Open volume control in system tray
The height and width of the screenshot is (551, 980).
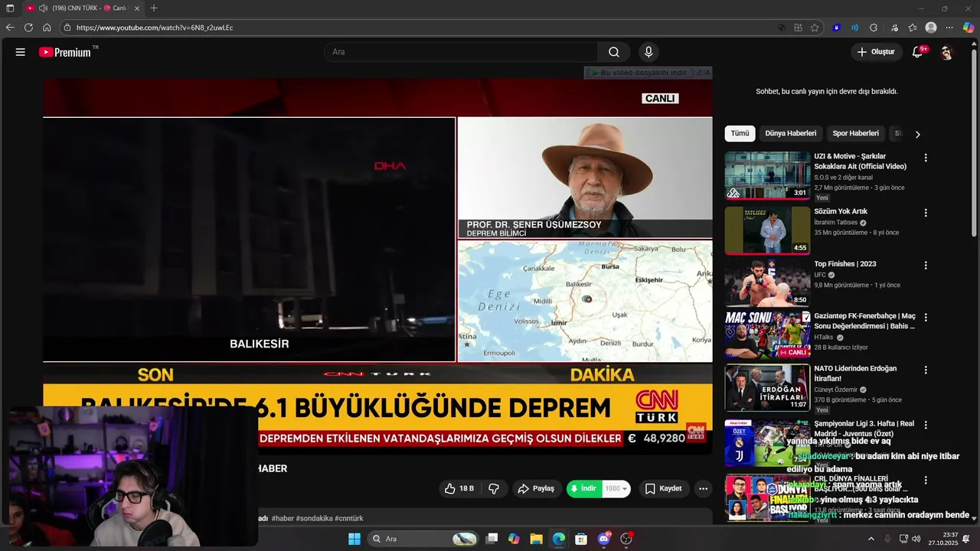point(916,539)
